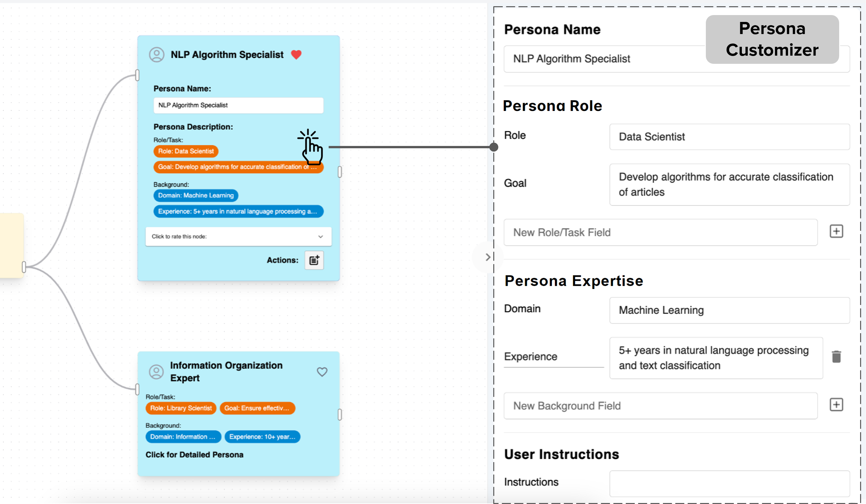Delete the Experience field trash icon
866x504 pixels.
click(x=836, y=357)
